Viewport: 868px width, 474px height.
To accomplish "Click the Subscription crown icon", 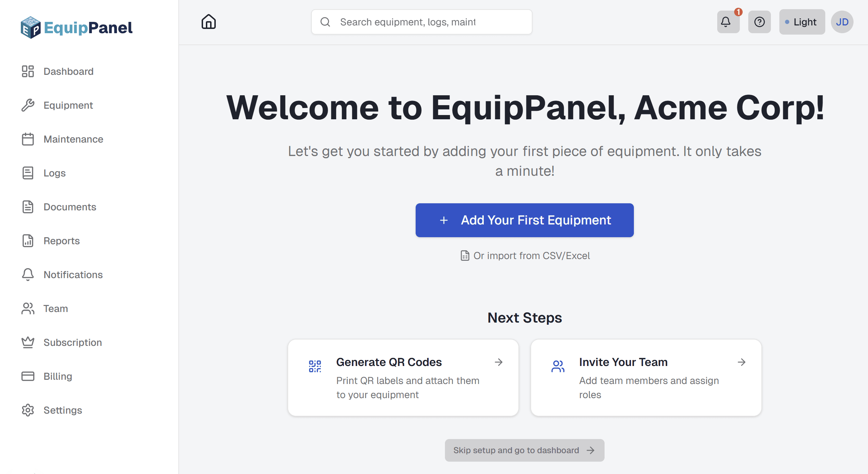I will (x=28, y=342).
